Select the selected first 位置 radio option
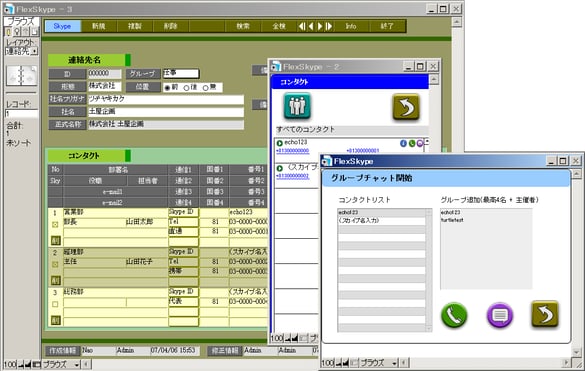Viewport: 585px width, 371px height. (167, 88)
